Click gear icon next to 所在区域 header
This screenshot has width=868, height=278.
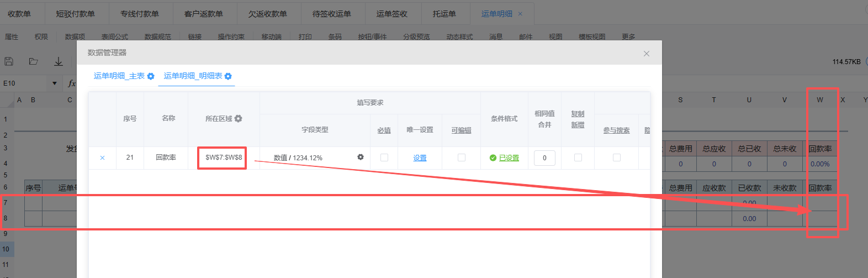pyautogui.click(x=239, y=118)
